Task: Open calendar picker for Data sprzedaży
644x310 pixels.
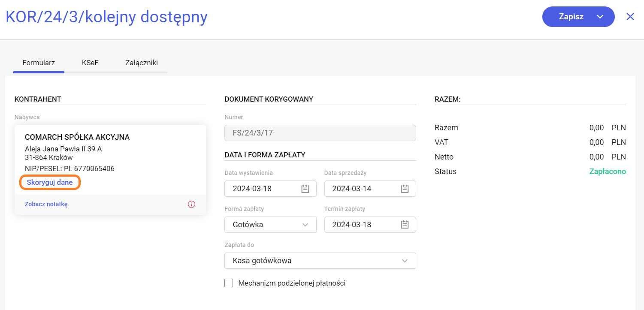Action: 405,189
